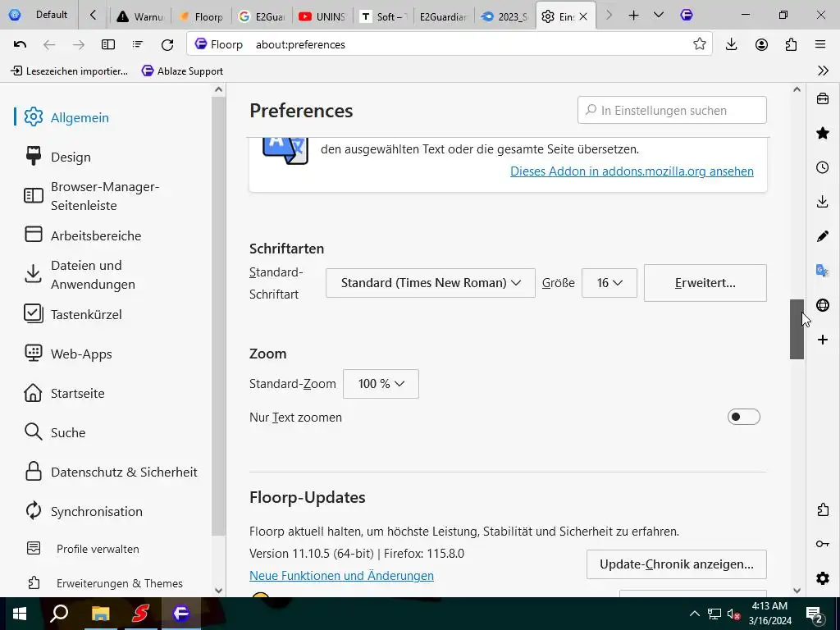Open notification center in taskbar
This screenshot has height=630, width=840.
[815, 614]
